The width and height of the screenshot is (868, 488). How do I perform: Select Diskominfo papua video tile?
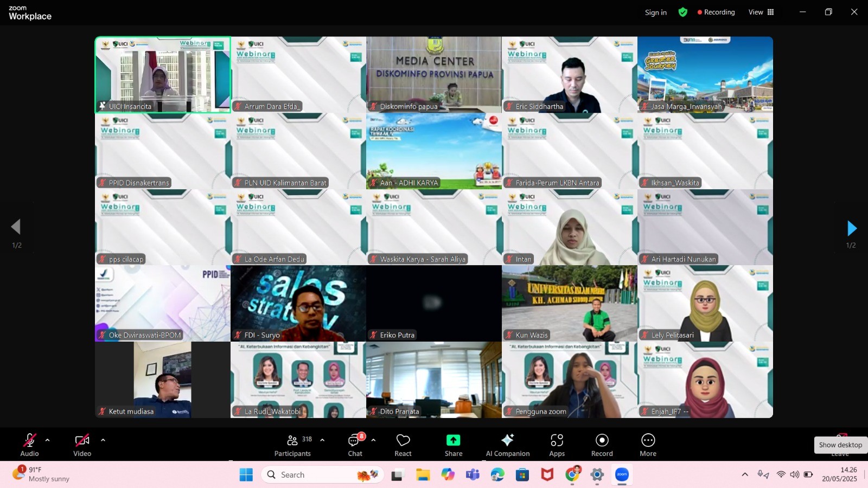tap(434, 75)
